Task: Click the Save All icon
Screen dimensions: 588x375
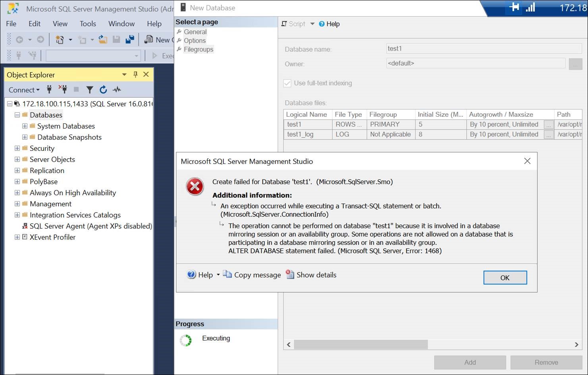Action: click(130, 40)
